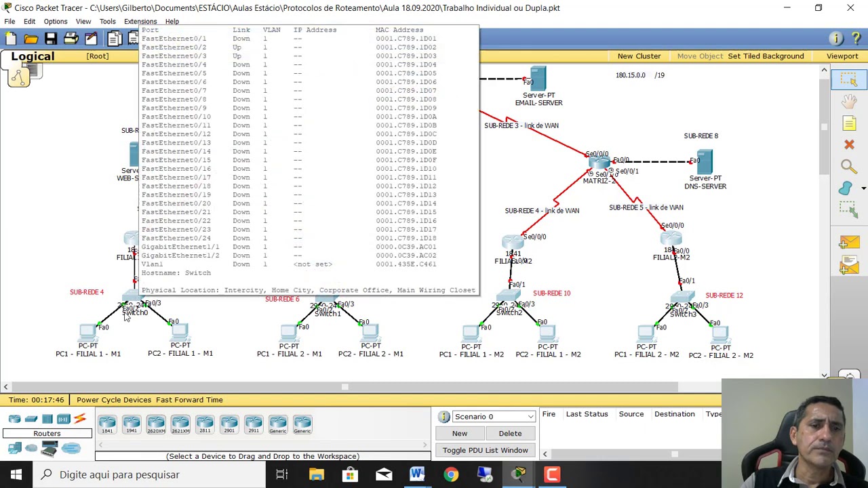This screenshot has height=488, width=868.
Task: Select the Place Note tool
Action: coord(848,123)
